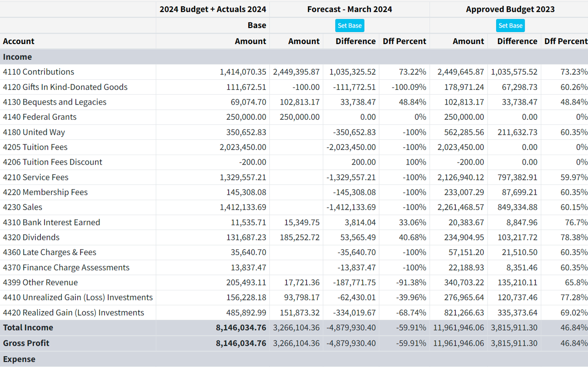Click the 40.68% Dividends difference percent
This screenshot has width=588, height=367.
tap(412, 237)
